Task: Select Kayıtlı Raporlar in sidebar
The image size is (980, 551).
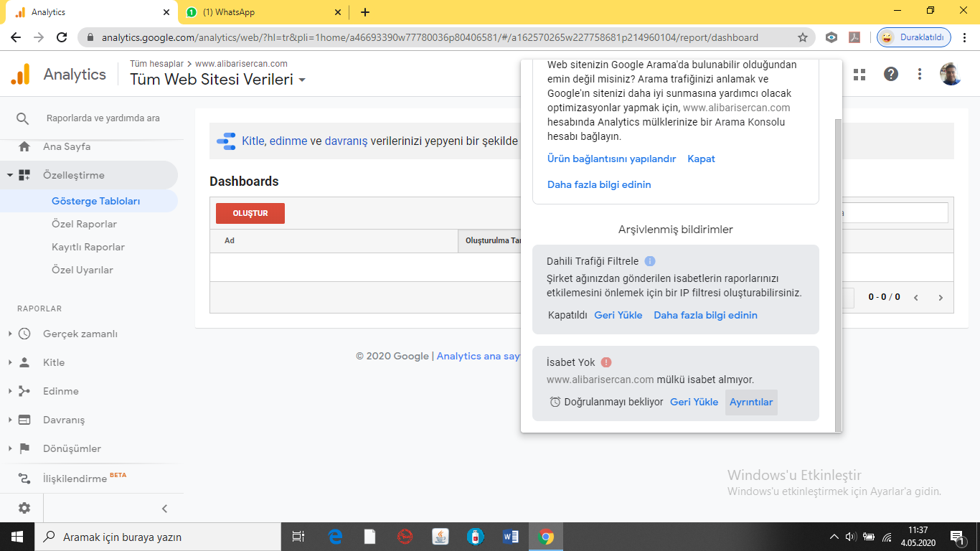Action: (x=88, y=247)
